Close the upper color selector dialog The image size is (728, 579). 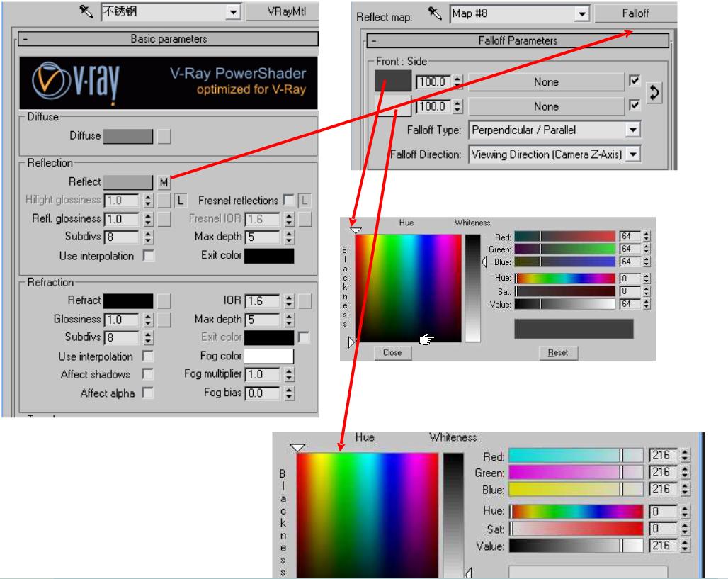coord(392,353)
